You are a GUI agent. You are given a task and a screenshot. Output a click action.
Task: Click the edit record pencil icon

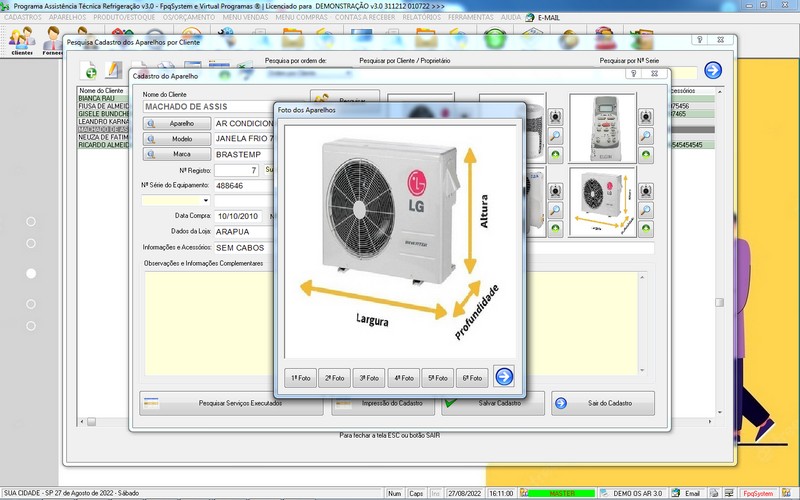click(x=113, y=70)
